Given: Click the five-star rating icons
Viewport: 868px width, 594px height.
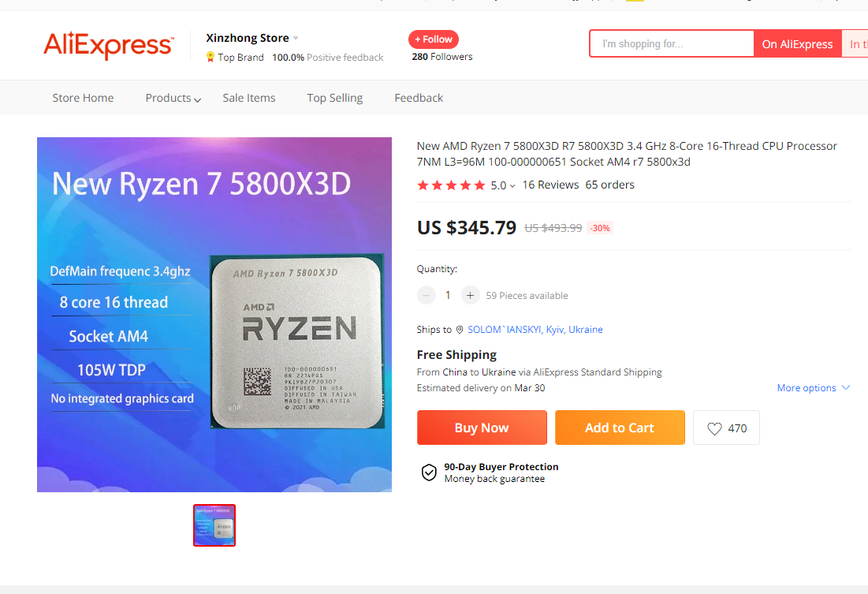Looking at the screenshot, I should [451, 185].
